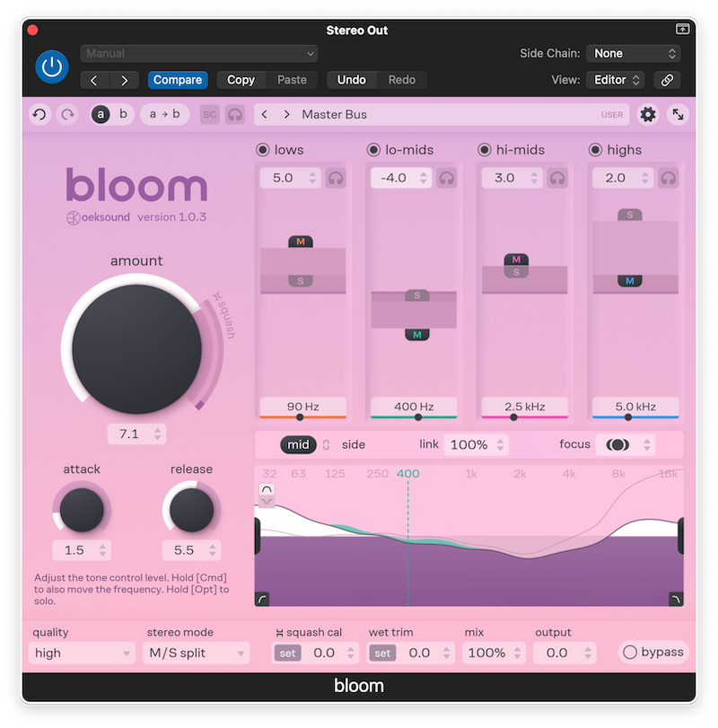Click the Compare button
The width and height of the screenshot is (718, 728).
pyautogui.click(x=177, y=80)
